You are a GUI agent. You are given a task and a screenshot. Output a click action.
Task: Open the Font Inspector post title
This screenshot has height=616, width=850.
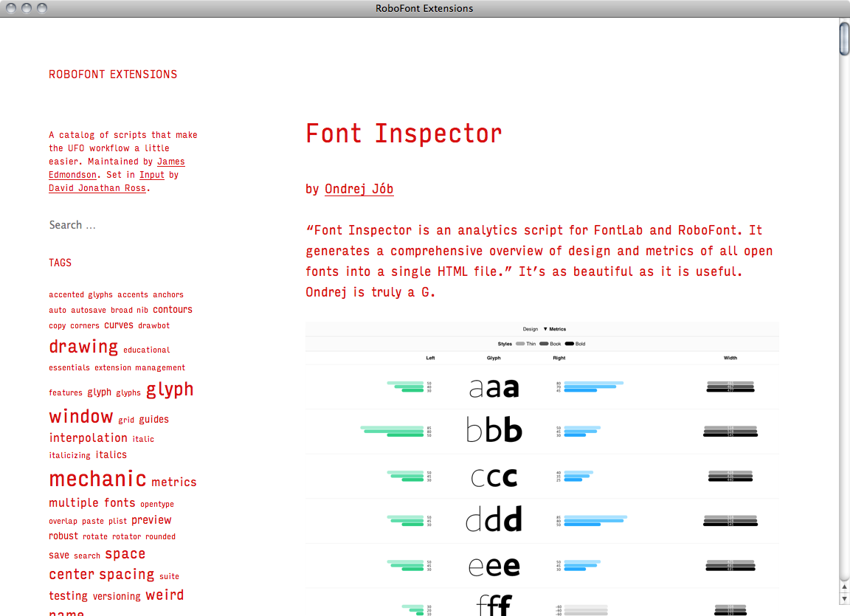coord(404,134)
